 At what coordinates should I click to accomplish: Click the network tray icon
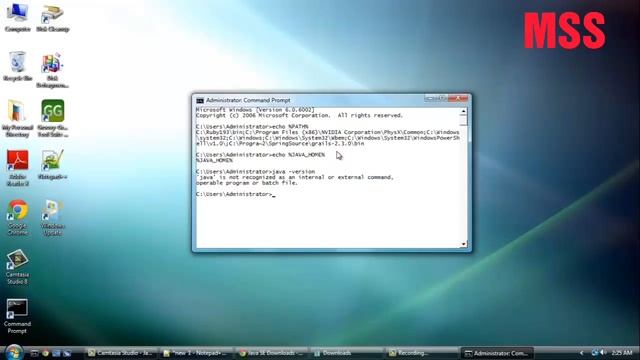pos(594,353)
